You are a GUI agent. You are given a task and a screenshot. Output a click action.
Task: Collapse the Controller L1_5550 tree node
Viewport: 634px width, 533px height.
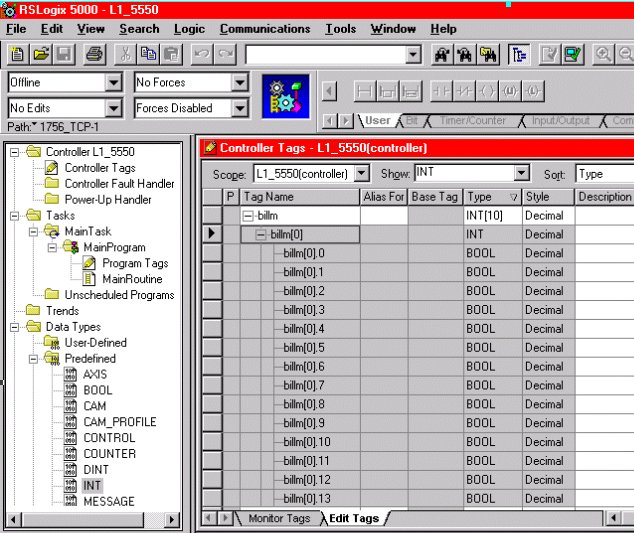click(14, 152)
